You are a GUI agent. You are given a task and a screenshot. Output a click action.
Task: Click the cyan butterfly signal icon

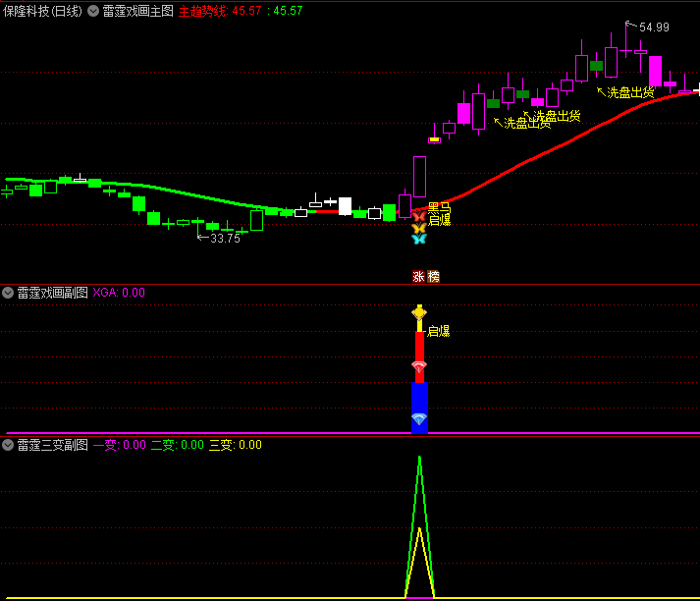point(419,239)
